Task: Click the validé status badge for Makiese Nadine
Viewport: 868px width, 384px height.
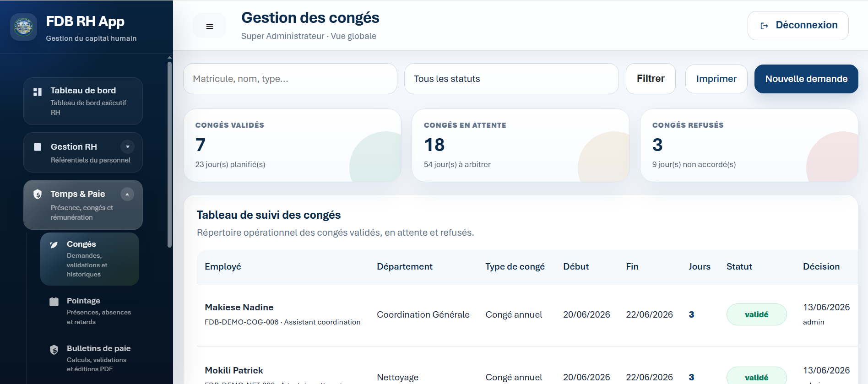Action: [756, 314]
